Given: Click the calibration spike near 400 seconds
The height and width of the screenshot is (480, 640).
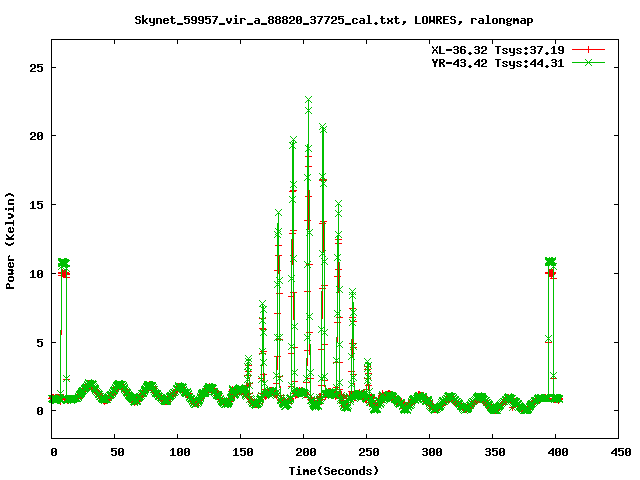Looking at the screenshot, I should tap(551, 327).
